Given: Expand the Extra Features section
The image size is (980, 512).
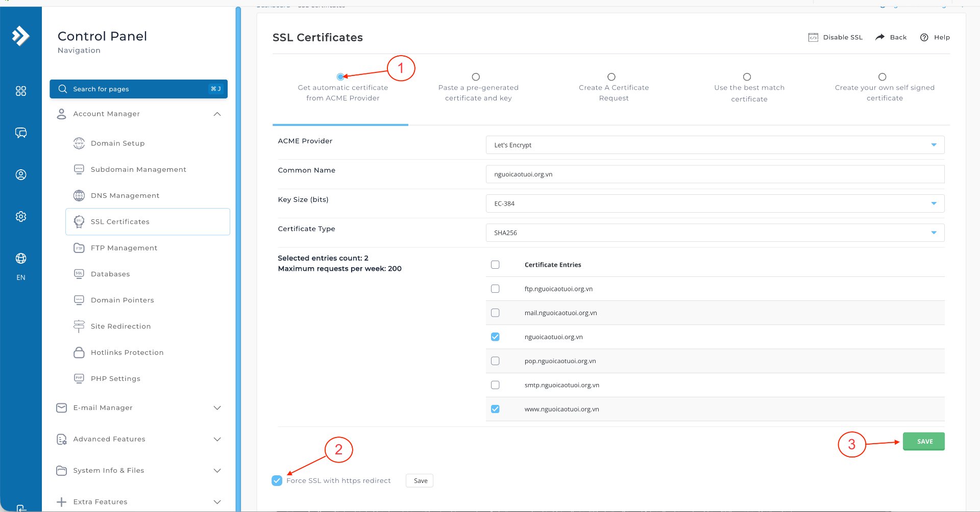Looking at the screenshot, I should [x=217, y=502].
